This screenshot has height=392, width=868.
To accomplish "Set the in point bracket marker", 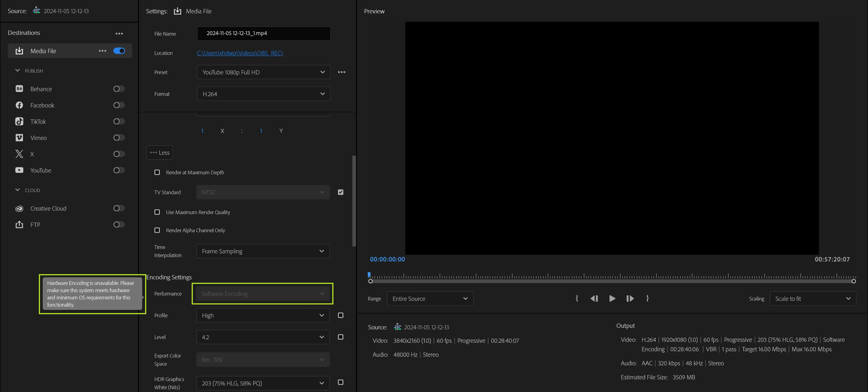I will coord(577,299).
